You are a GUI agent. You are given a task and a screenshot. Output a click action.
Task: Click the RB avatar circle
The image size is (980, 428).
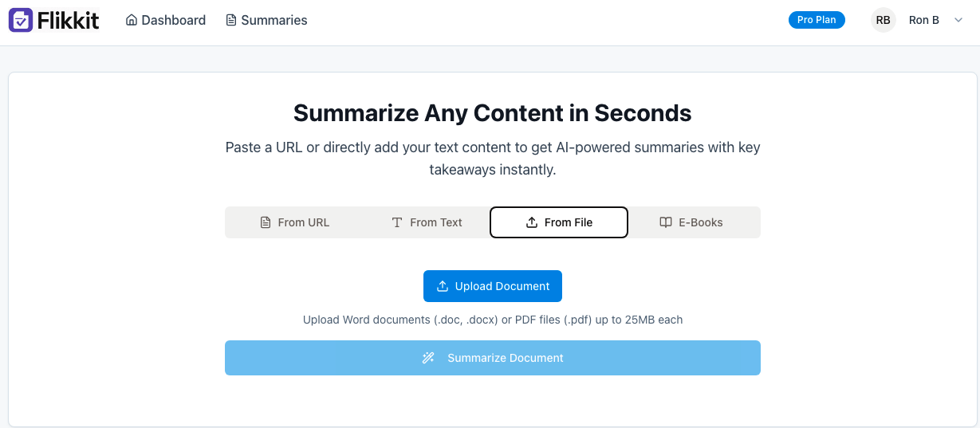[884, 20]
